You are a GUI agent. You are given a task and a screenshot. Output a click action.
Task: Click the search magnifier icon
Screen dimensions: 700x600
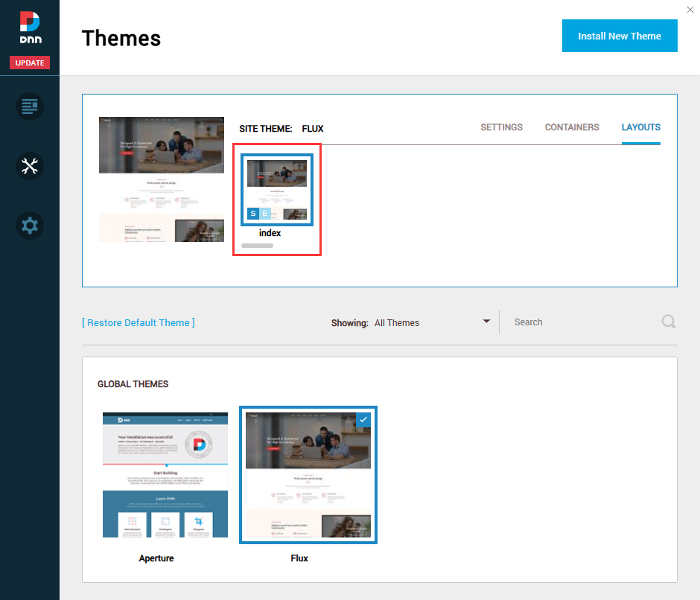tap(668, 322)
